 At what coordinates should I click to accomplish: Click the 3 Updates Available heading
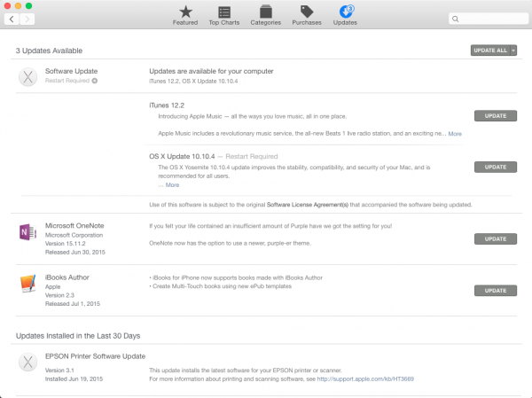click(x=49, y=51)
